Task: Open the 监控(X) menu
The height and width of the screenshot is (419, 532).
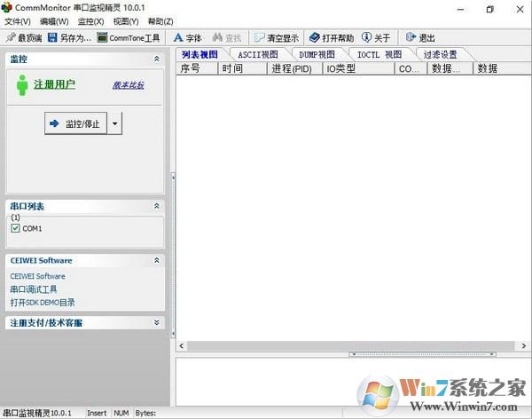Action: click(x=90, y=21)
